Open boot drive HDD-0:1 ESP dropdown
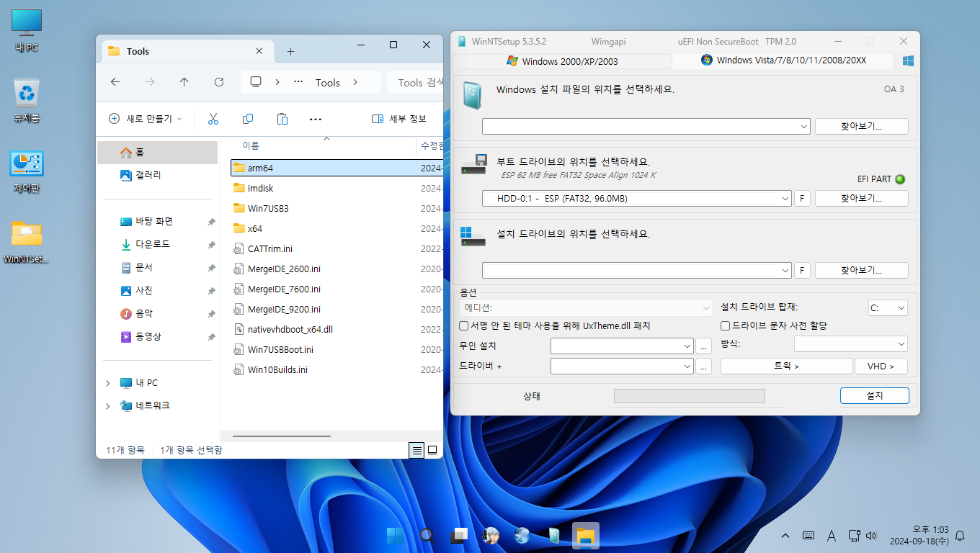980x553 pixels. tap(785, 198)
